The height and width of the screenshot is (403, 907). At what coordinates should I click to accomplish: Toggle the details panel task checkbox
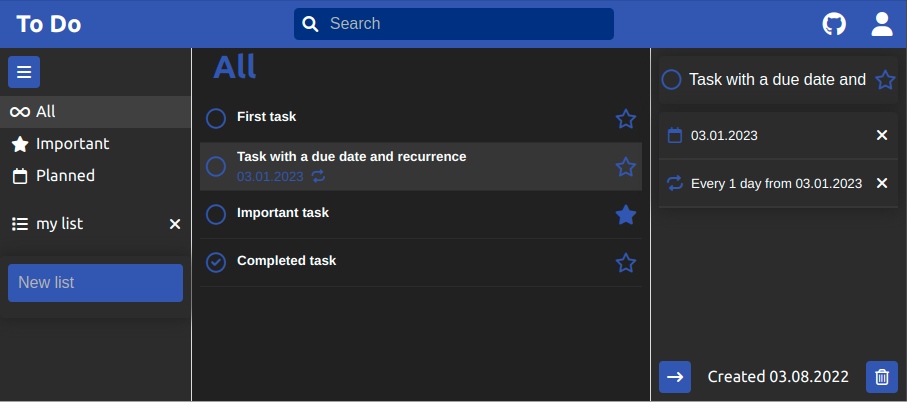(672, 79)
